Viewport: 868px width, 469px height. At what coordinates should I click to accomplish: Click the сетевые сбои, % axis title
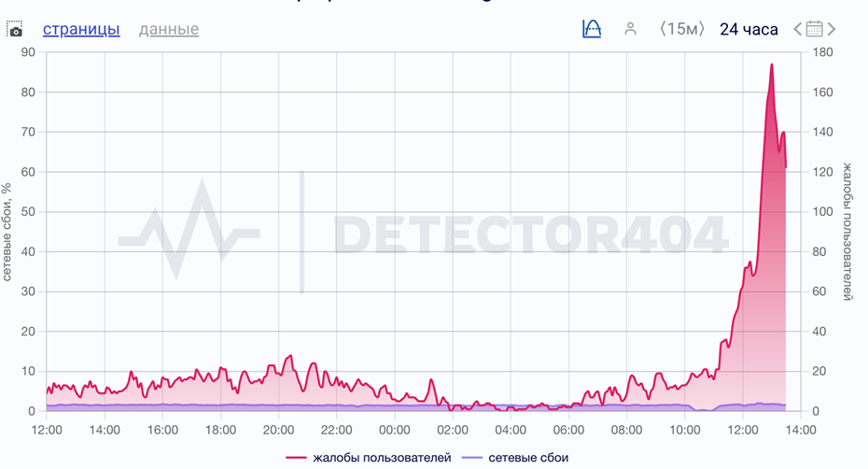[8, 231]
